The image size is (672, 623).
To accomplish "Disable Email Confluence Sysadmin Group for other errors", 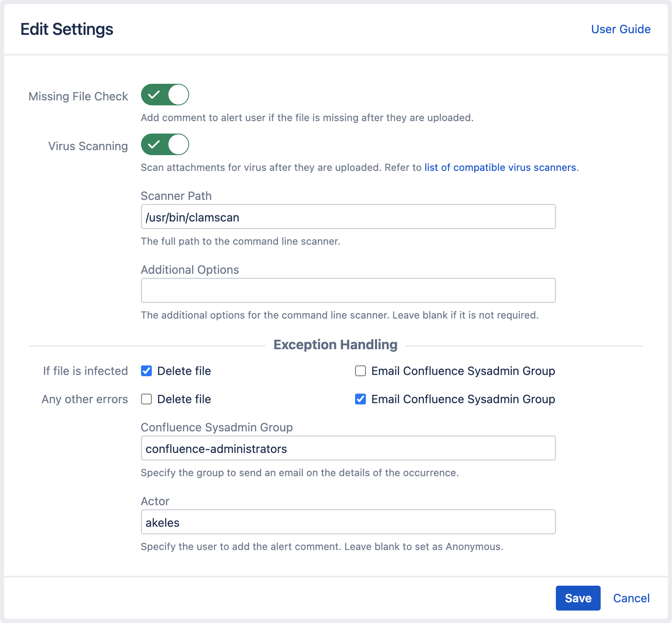I will [x=360, y=399].
